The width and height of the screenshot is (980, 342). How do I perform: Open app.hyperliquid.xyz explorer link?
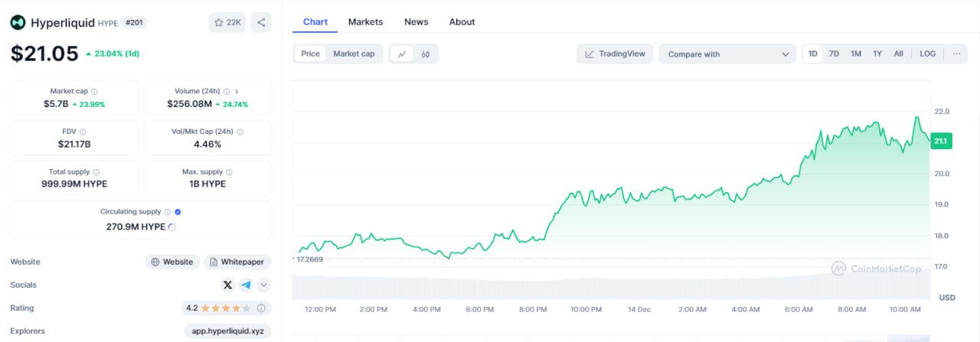tap(227, 331)
